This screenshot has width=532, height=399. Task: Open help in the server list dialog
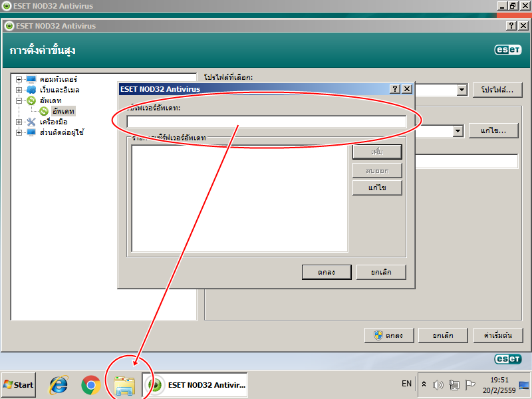click(395, 89)
